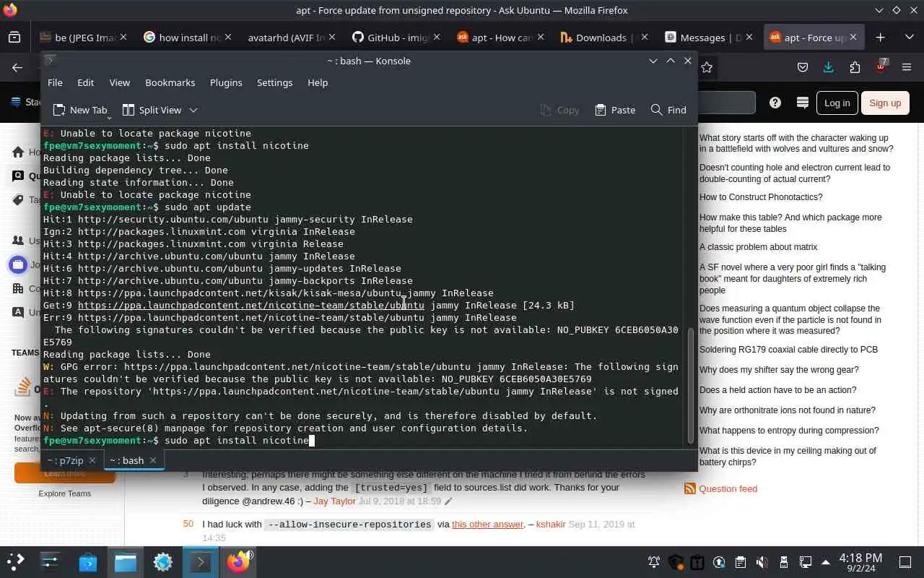Screen dimensions: 924x578
Task: Click the uBlock Origin extension icon
Action: coord(881,67)
